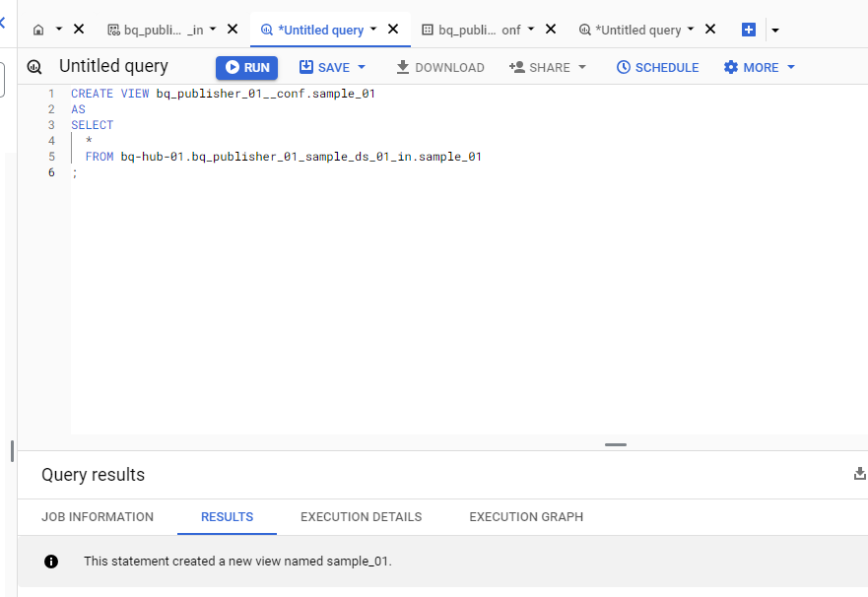This screenshot has width=868, height=597.
Task: Switch to the bq_publi... _in tab
Action: pos(155,30)
